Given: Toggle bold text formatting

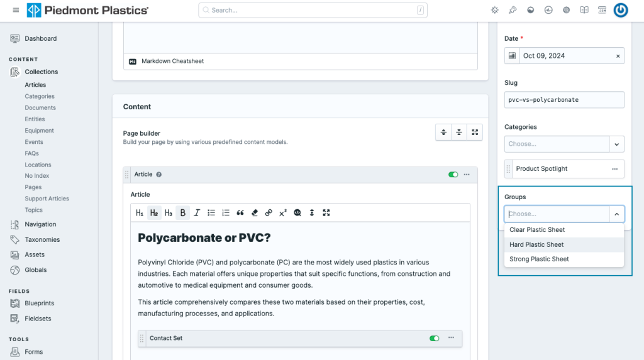Looking at the screenshot, I should 183,212.
